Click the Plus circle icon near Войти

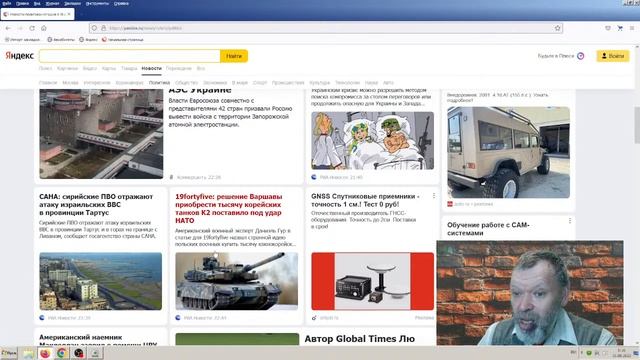click(580, 56)
